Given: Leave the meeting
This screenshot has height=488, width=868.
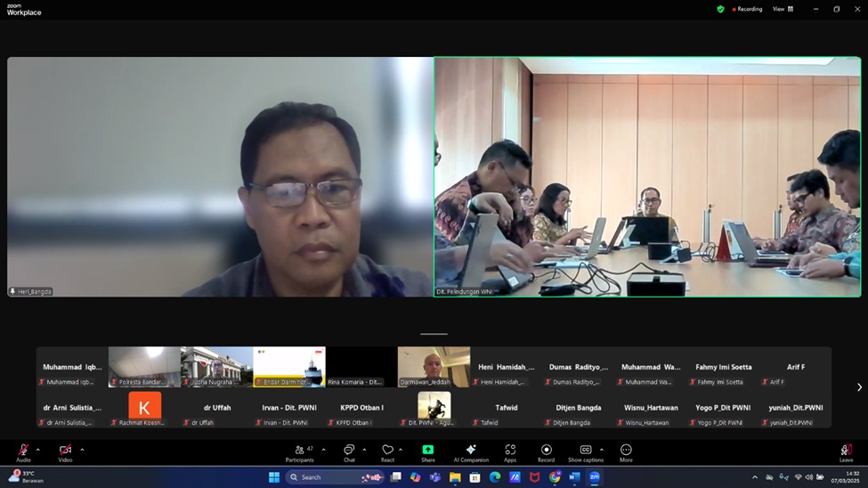Looking at the screenshot, I should 845,451.
